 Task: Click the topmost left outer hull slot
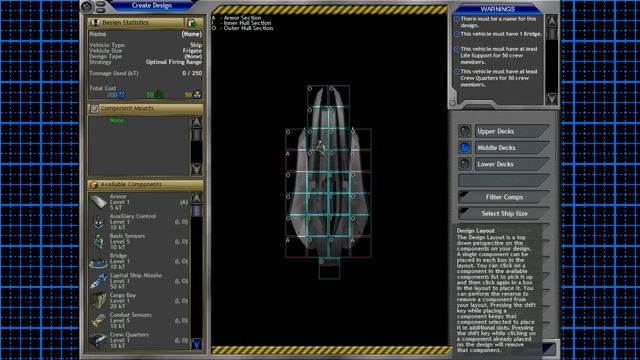318,96
